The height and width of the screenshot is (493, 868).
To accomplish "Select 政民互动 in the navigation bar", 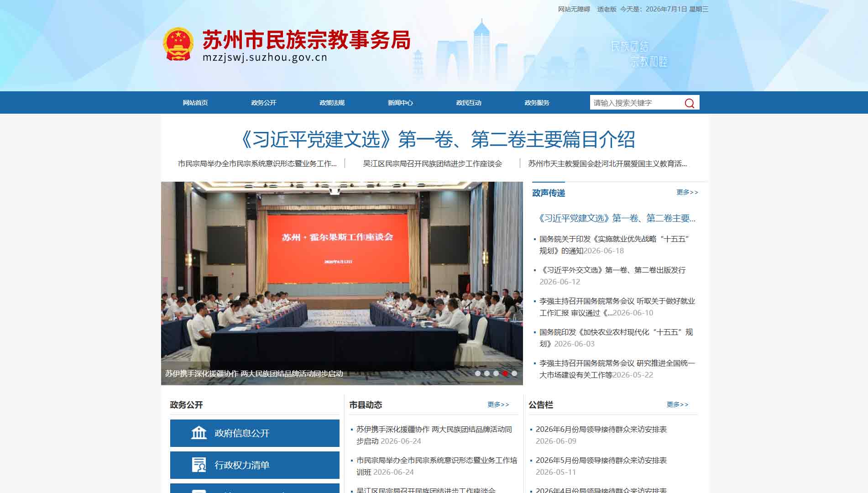I will tap(469, 103).
